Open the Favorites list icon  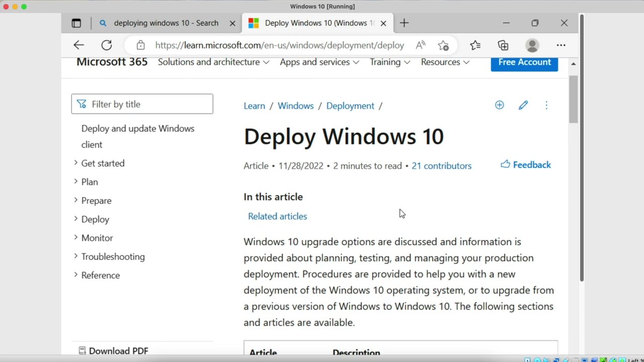point(475,45)
